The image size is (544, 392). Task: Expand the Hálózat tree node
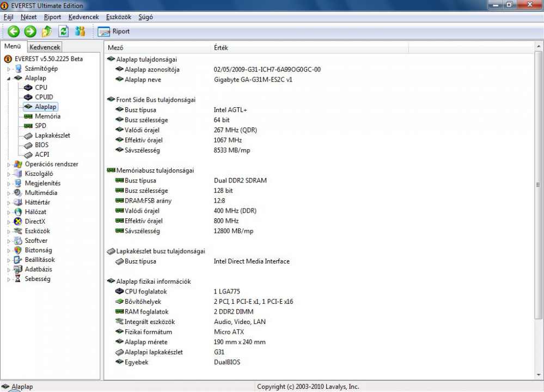click(9, 212)
